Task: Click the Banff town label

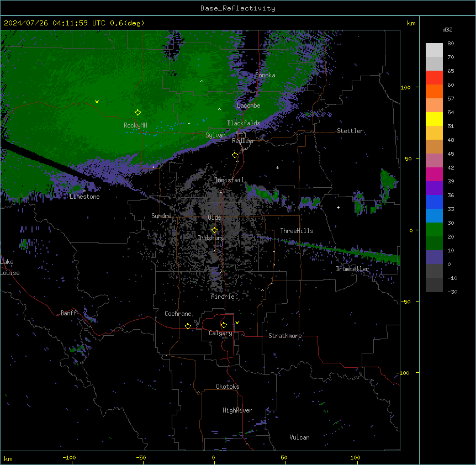Action: (68, 313)
